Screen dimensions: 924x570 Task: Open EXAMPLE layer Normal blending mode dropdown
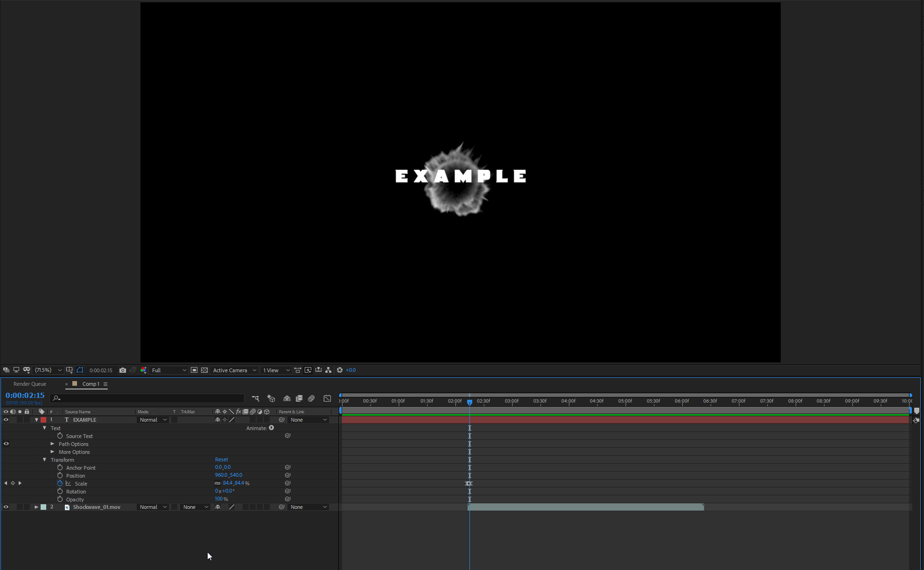[x=153, y=420]
